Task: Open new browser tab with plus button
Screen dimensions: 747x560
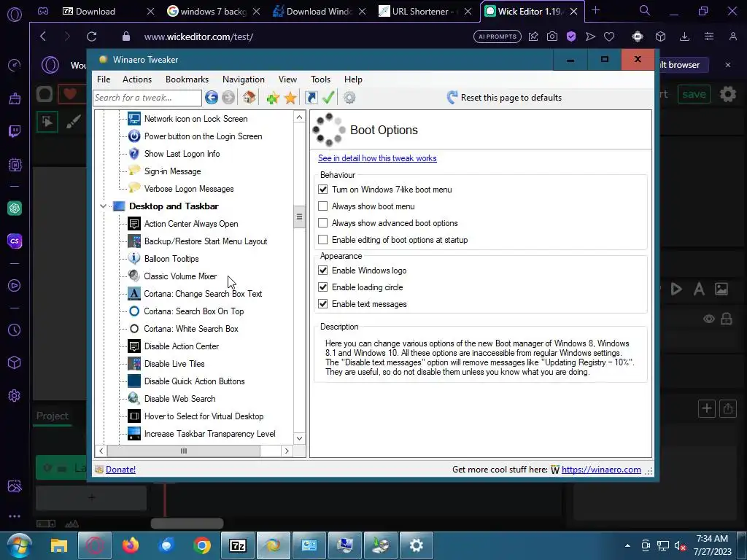Action: point(595,10)
